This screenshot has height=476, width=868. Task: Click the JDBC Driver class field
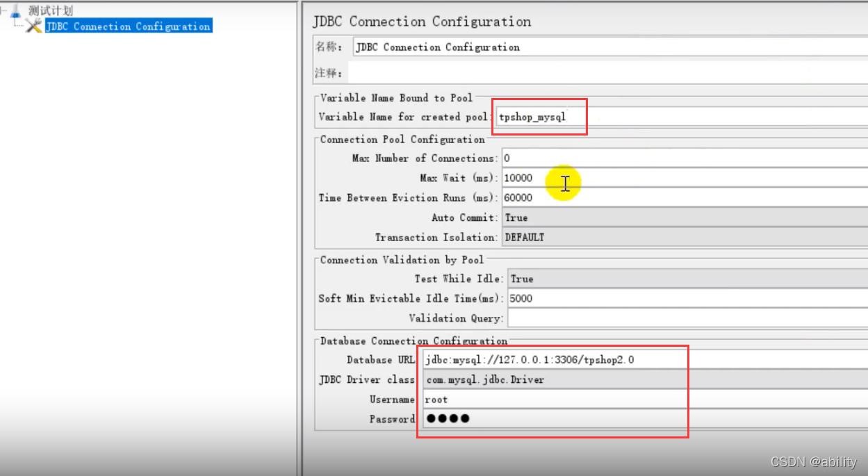click(645, 379)
